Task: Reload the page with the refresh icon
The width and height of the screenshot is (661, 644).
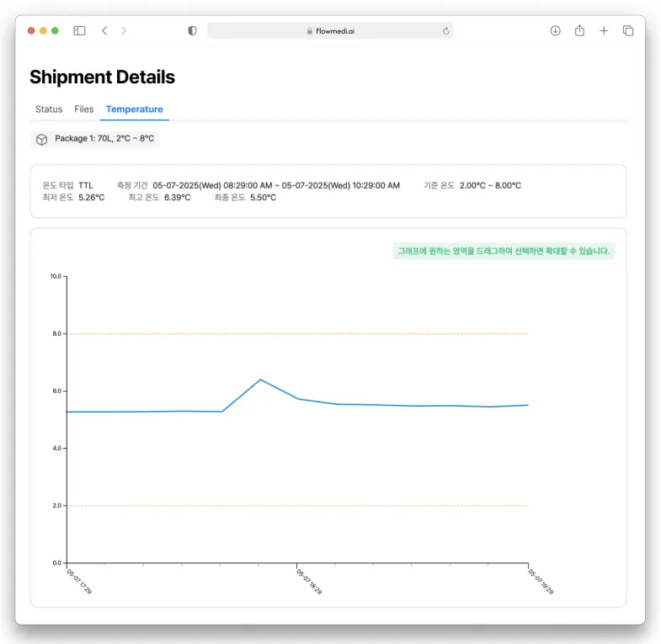Action: (x=445, y=31)
